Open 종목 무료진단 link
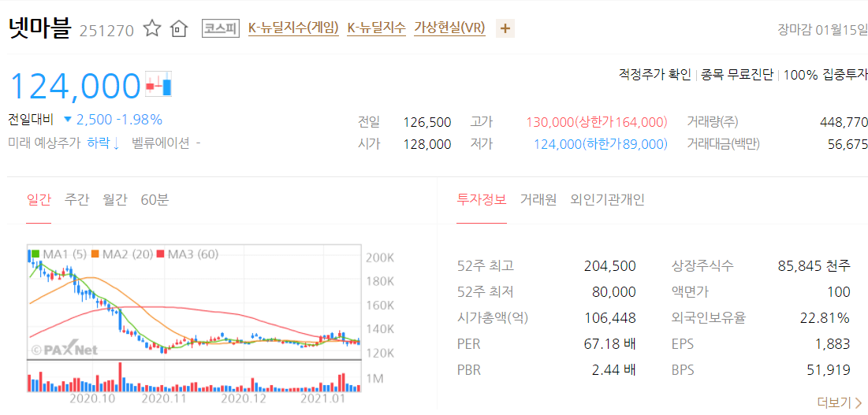868x415 pixels. tap(737, 75)
